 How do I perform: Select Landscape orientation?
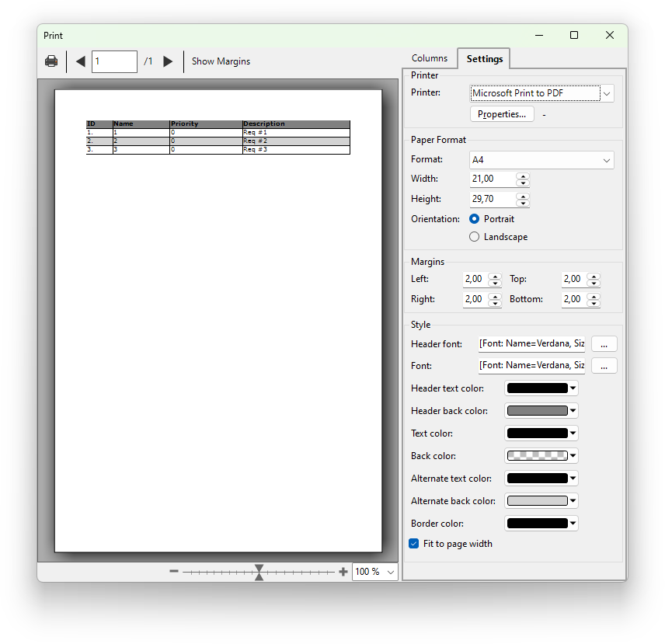pos(474,237)
